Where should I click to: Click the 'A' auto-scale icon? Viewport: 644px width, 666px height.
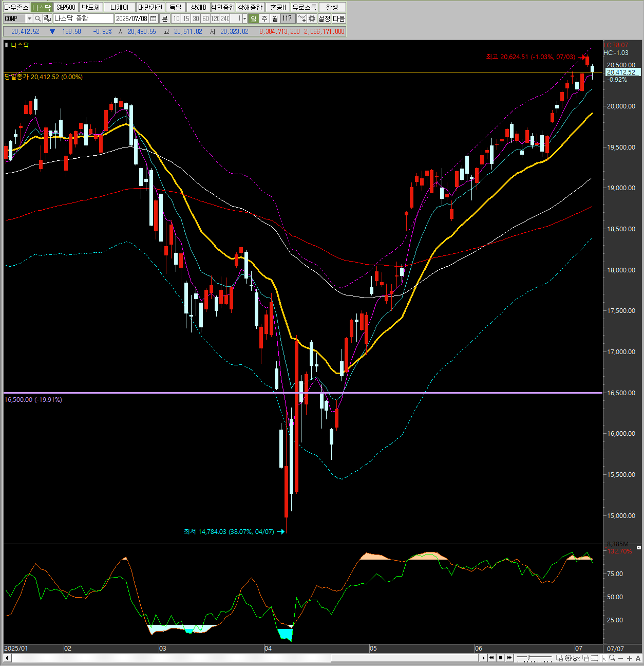tap(638, 658)
